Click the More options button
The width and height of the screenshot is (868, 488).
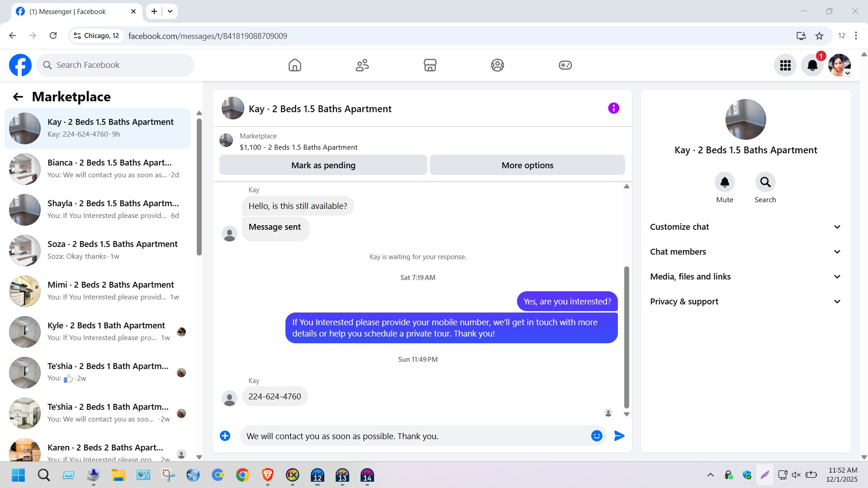coord(527,165)
